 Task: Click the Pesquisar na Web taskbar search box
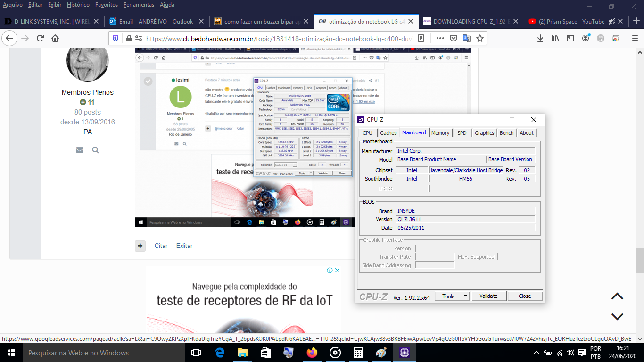[x=103, y=353]
